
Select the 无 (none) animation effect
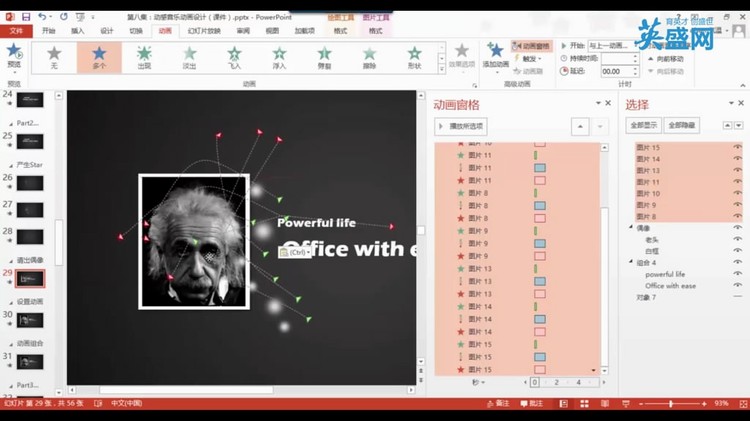54,57
